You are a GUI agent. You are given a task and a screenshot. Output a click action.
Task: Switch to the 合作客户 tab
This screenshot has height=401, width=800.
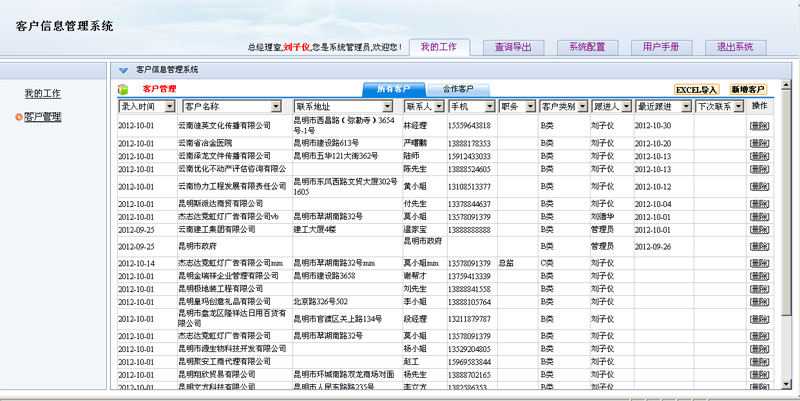click(458, 89)
